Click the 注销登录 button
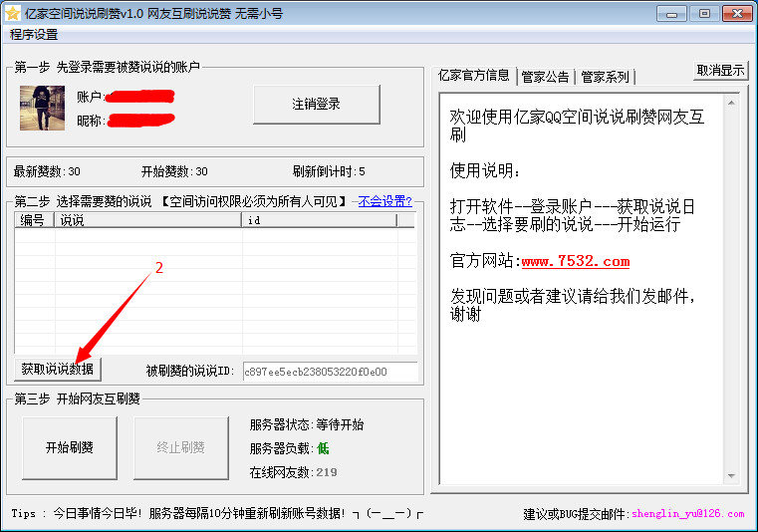The image size is (758, 532). (x=316, y=104)
